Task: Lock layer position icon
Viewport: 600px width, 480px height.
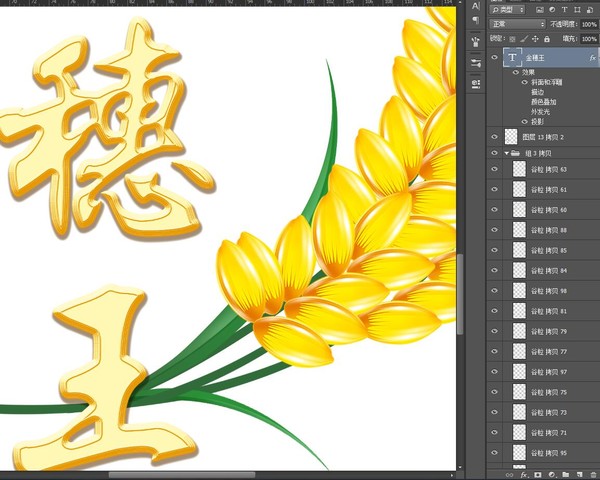Action: pyautogui.click(x=535, y=39)
